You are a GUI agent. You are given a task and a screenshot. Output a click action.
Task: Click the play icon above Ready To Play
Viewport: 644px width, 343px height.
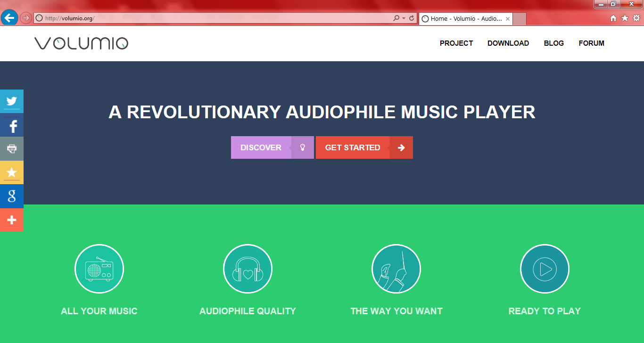pos(545,269)
